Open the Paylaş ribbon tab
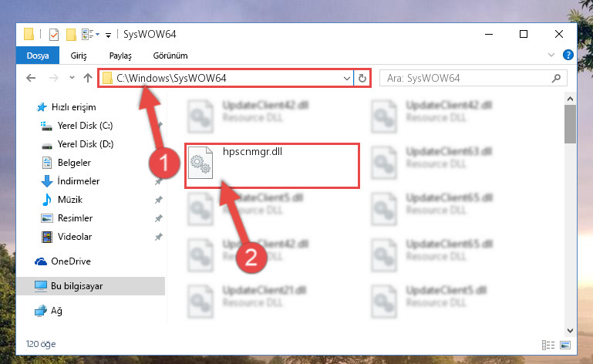 click(120, 56)
